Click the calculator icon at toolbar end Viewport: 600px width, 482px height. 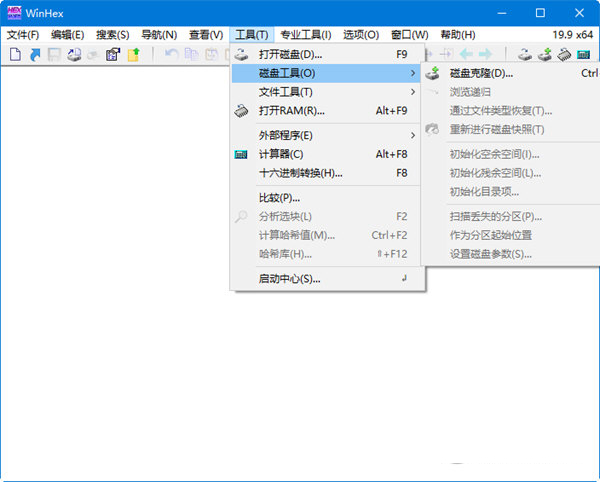coord(585,55)
